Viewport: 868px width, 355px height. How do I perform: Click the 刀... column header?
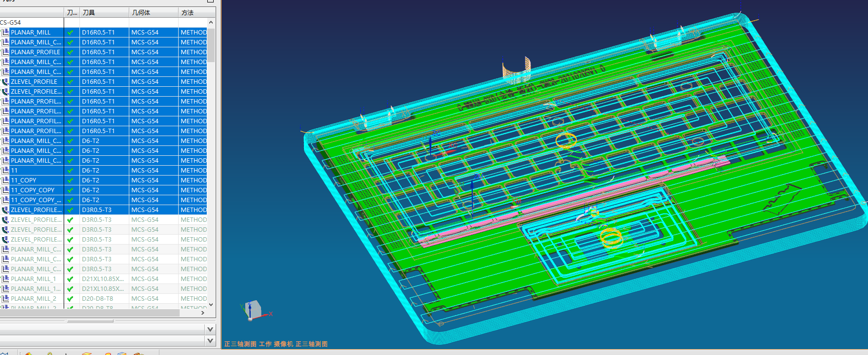[x=72, y=12]
